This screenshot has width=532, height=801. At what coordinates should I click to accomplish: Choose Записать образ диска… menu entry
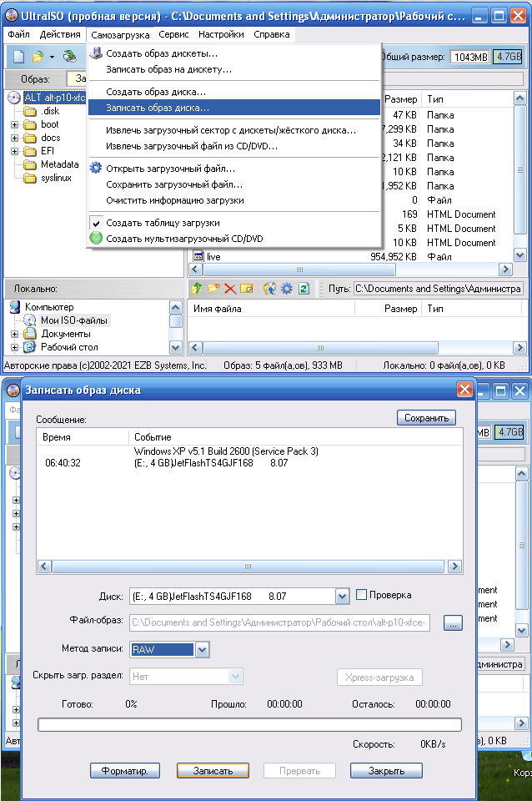(234, 108)
